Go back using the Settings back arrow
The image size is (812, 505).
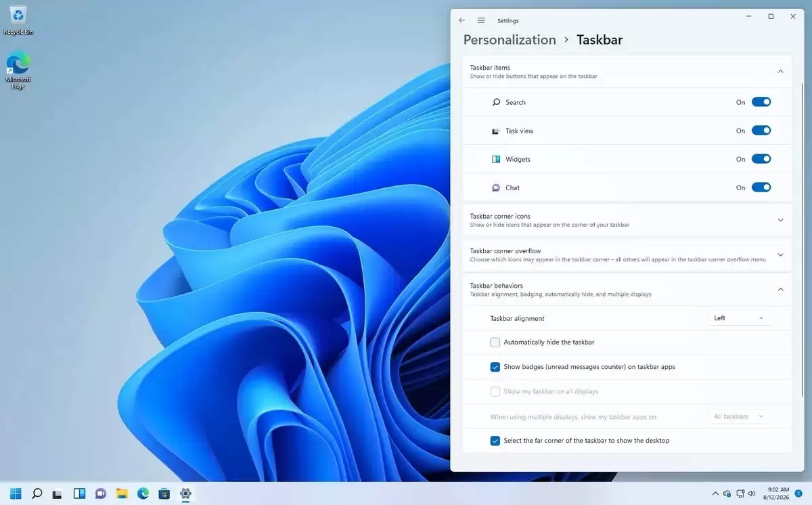[x=461, y=20]
